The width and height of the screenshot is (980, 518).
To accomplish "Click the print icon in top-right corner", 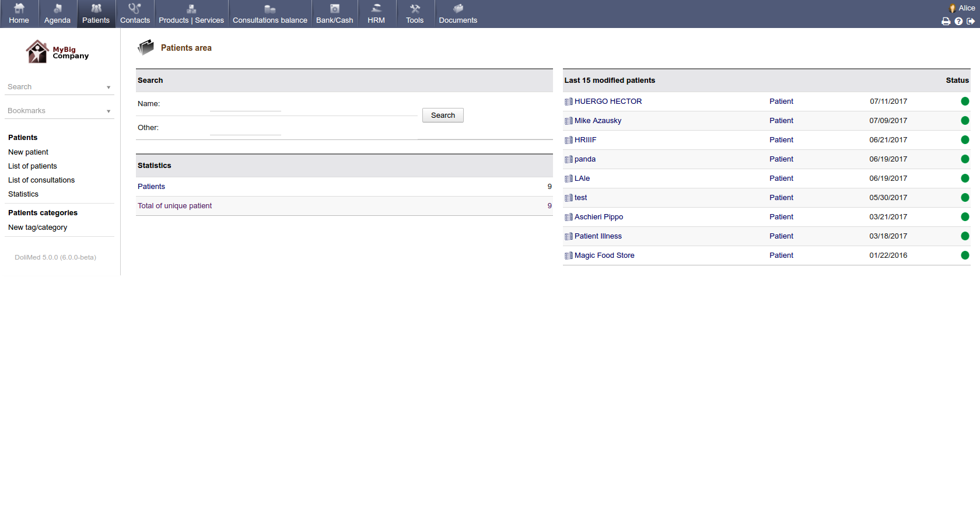I will click(x=946, y=21).
